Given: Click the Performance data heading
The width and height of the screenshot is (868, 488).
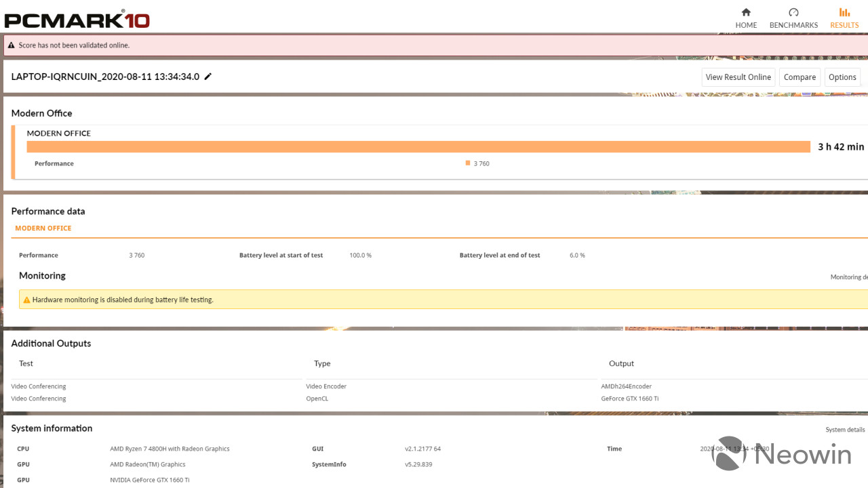Looking at the screenshot, I should coord(48,211).
